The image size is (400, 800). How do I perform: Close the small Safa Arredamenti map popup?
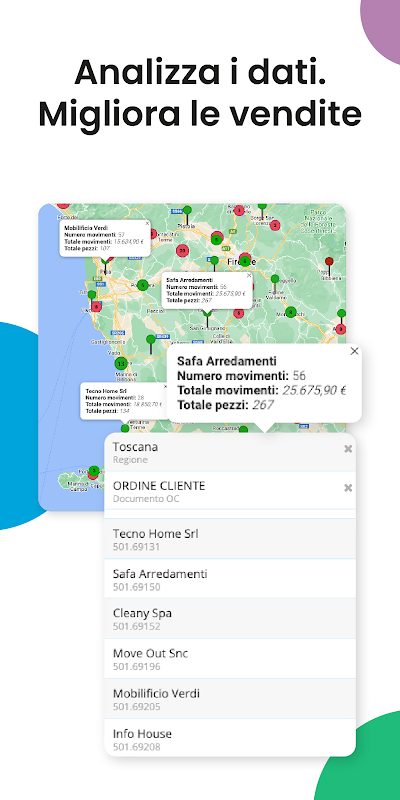(249, 276)
